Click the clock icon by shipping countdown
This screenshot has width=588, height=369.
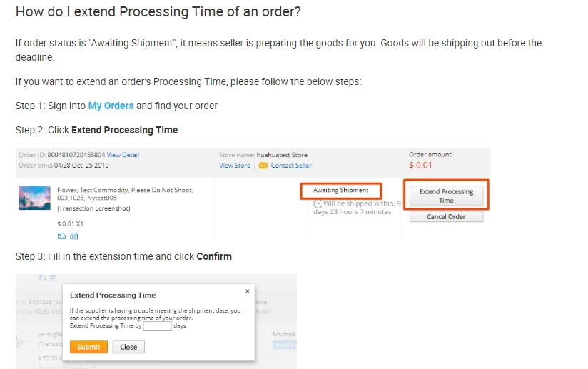[x=318, y=203]
